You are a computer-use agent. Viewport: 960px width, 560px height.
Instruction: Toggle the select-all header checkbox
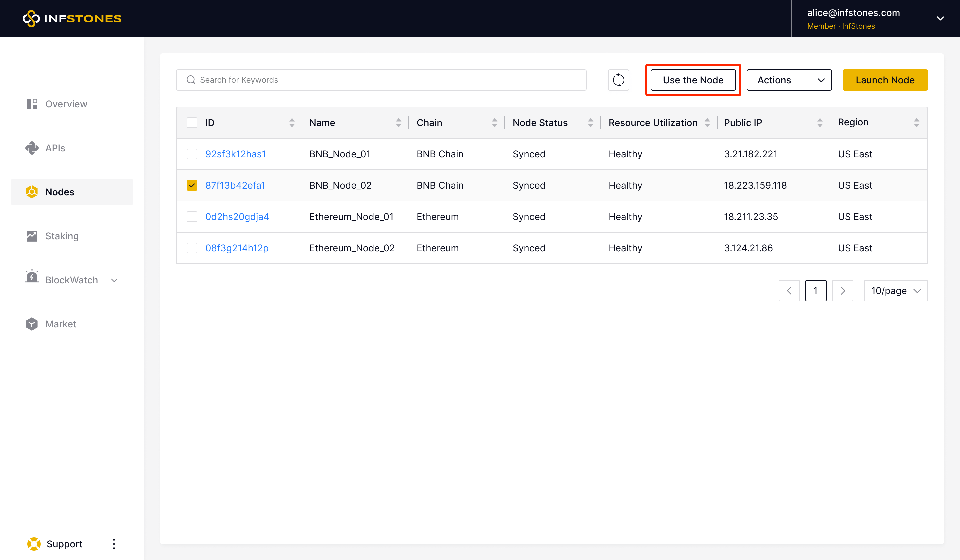[192, 123]
